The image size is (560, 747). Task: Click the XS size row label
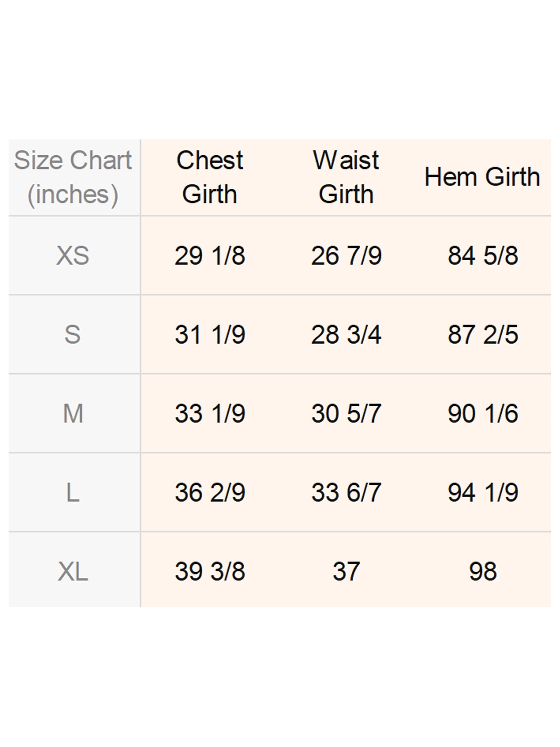click(74, 255)
